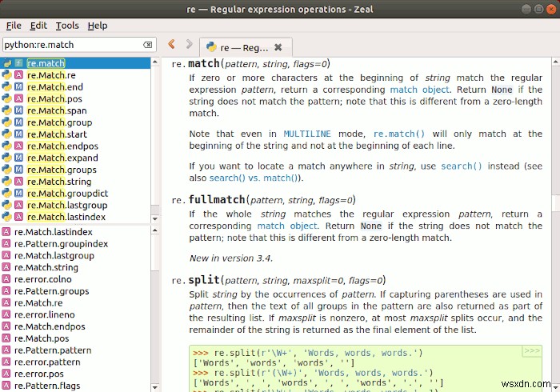Viewport: 560px width, 392px height.
Task: Open the File menu
Action: [14, 26]
